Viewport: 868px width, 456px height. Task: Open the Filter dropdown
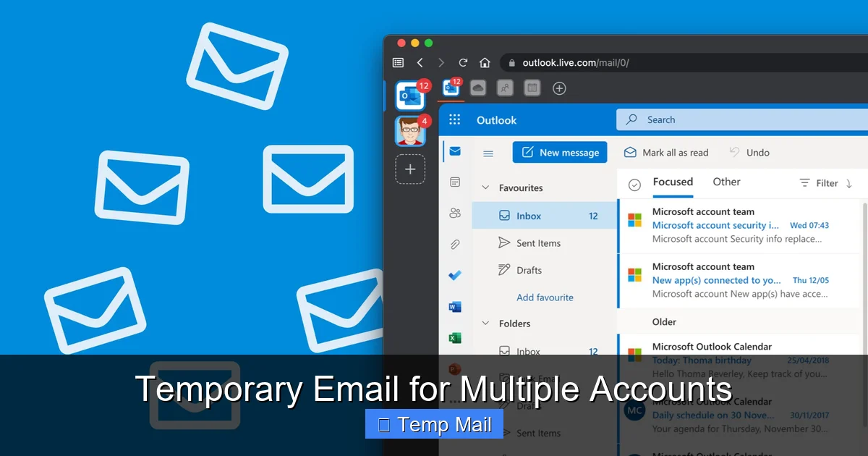tap(819, 184)
